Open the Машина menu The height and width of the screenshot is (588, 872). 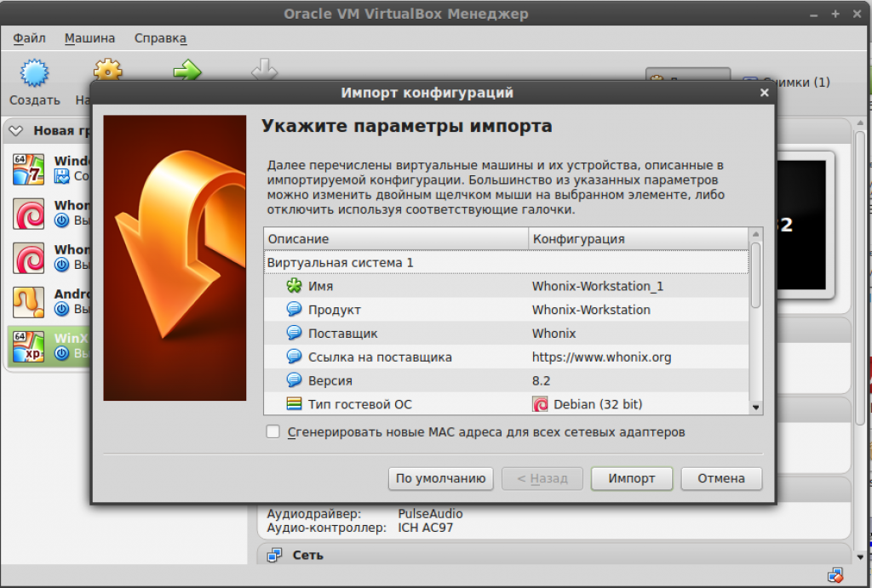pyautogui.click(x=89, y=38)
